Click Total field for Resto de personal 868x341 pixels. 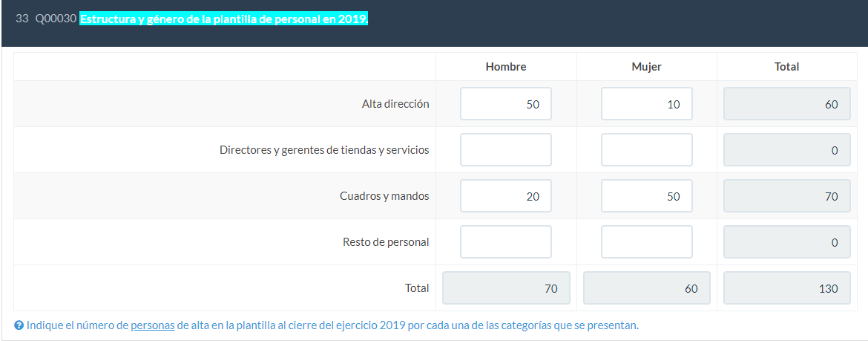786,242
